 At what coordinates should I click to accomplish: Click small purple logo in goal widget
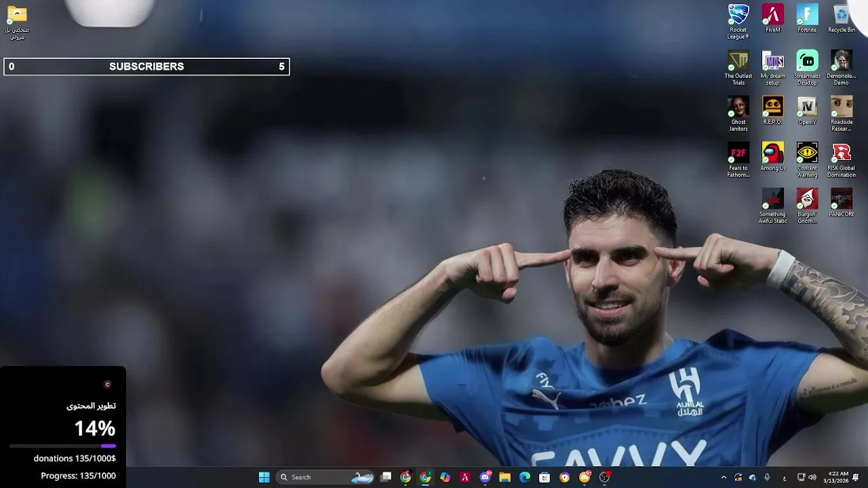pos(107,384)
